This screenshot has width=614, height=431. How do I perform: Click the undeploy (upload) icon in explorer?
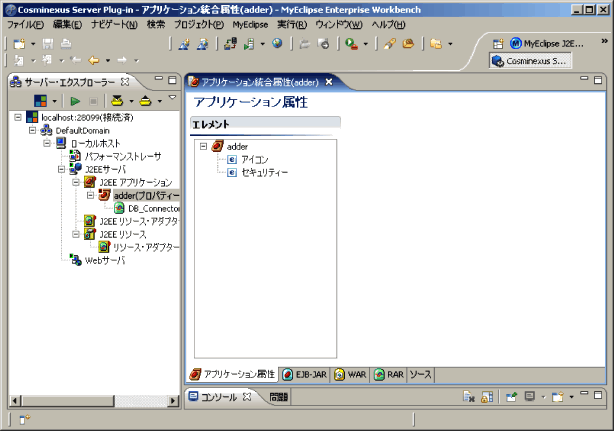[145, 101]
